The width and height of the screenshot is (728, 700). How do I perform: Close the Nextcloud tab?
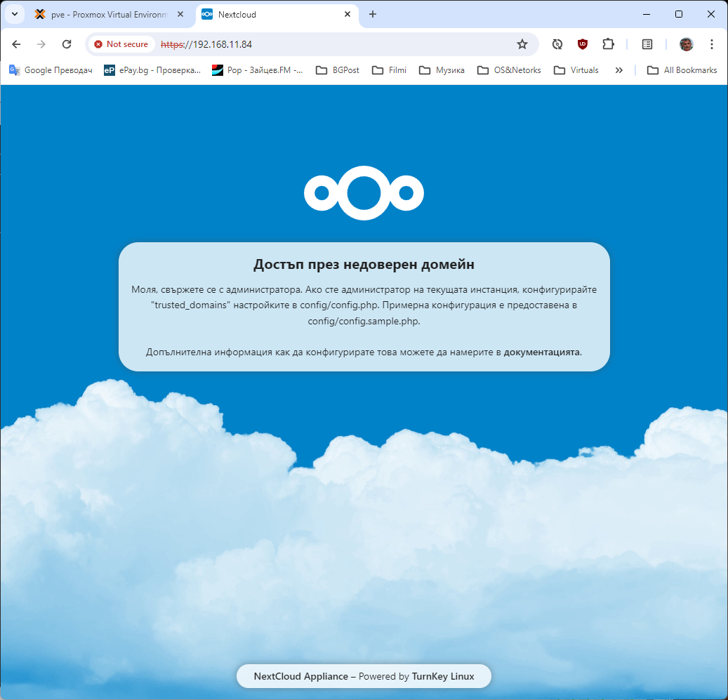point(348,14)
